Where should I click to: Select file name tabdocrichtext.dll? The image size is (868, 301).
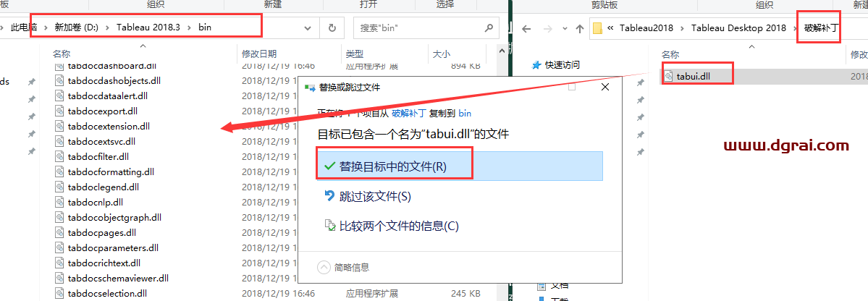click(x=104, y=263)
